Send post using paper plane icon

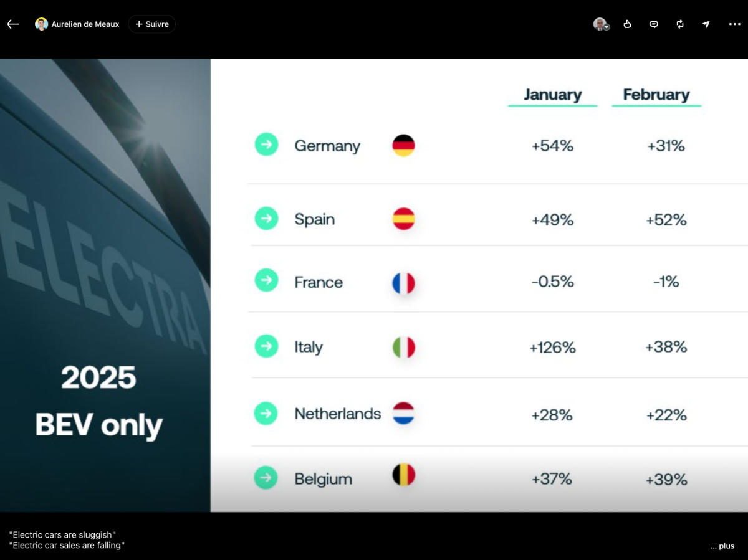point(706,24)
